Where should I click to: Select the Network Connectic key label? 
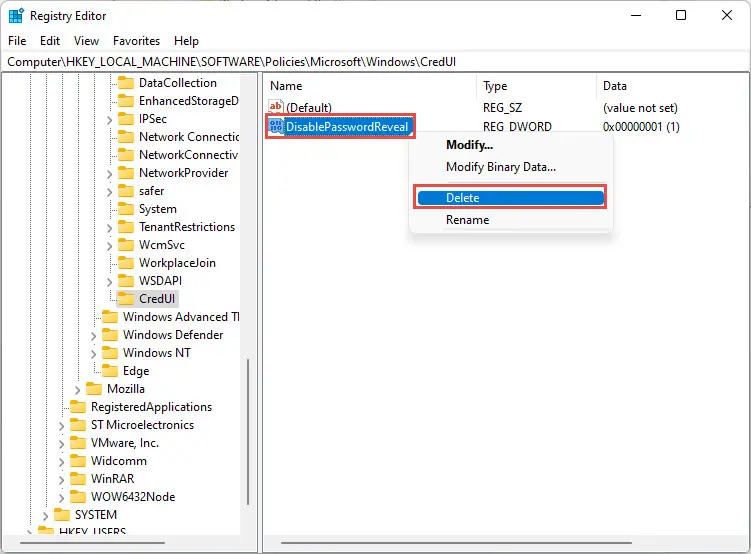point(189,137)
